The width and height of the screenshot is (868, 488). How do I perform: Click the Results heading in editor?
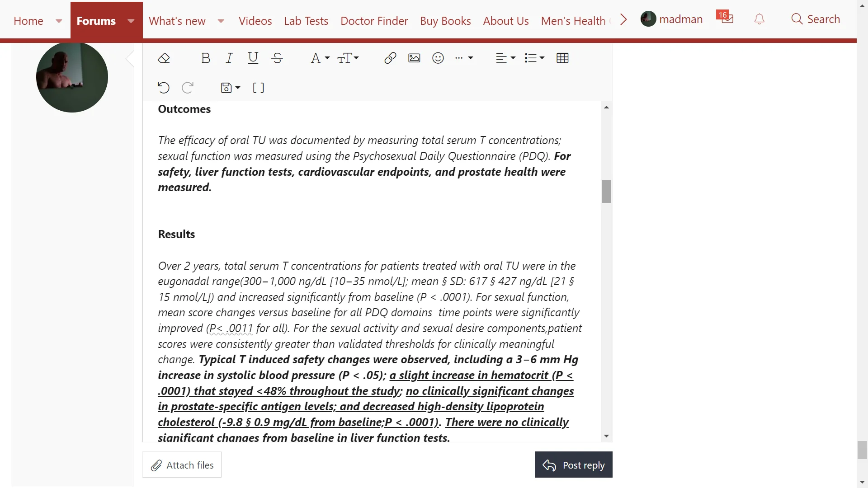(176, 235)
